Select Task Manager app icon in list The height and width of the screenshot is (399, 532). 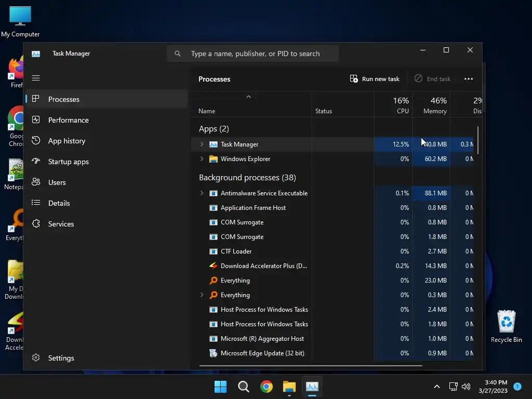point(214,144)
